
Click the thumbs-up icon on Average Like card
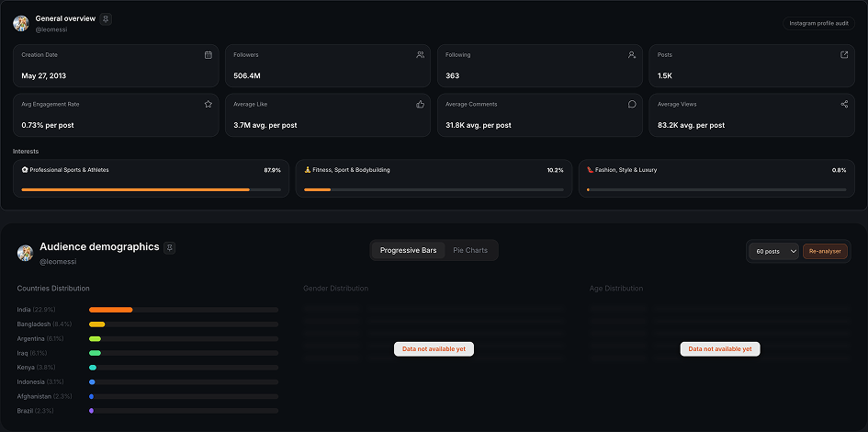tap(420, 104)
